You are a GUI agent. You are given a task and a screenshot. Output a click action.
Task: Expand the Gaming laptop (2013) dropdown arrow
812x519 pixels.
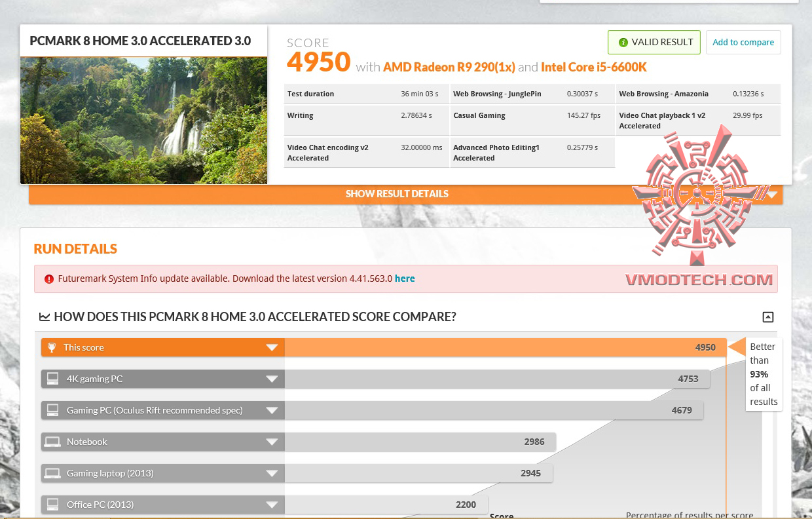coord(272,474)
